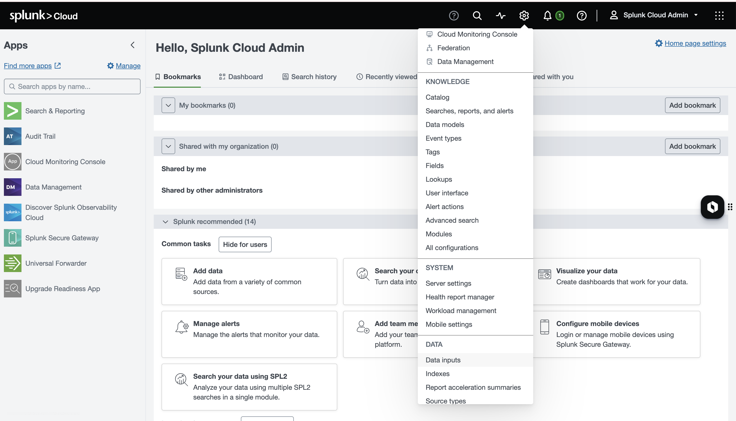The height and width of the screenshot is (421, 736).
Task: Open the Data Management app icon in sidebar
Action: tap(13, 187)
